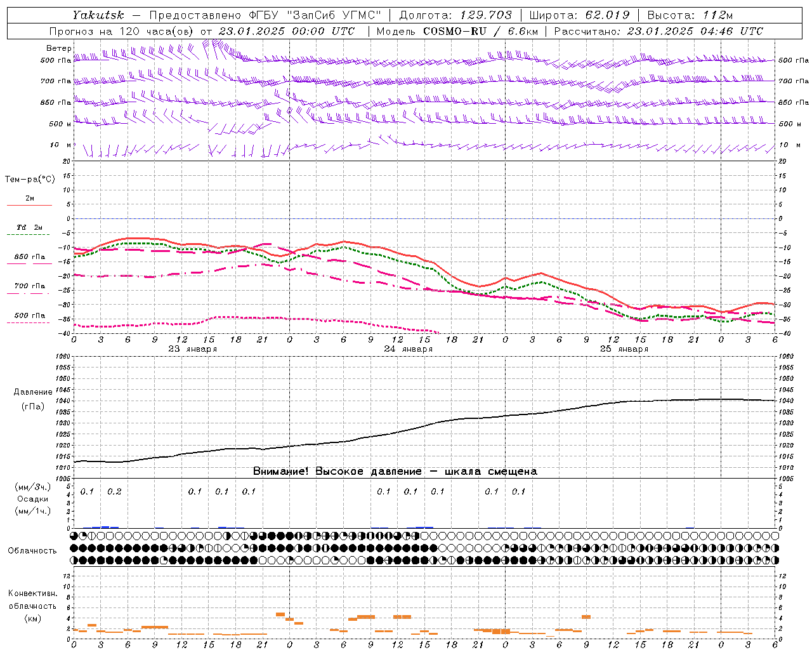The height and width of the screenshot is (650, 812).
Task: Click the (мм/1ч.) precipitation unit label
Action: (x=33, y=511)
